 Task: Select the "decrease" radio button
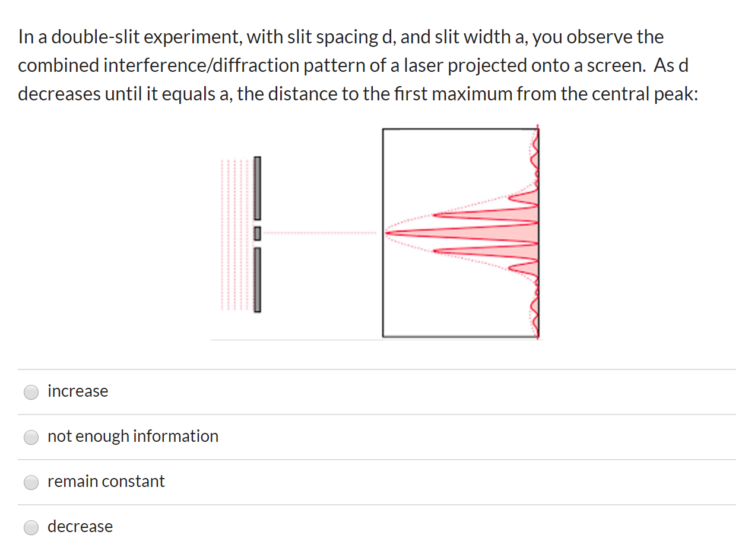[31, 527]
